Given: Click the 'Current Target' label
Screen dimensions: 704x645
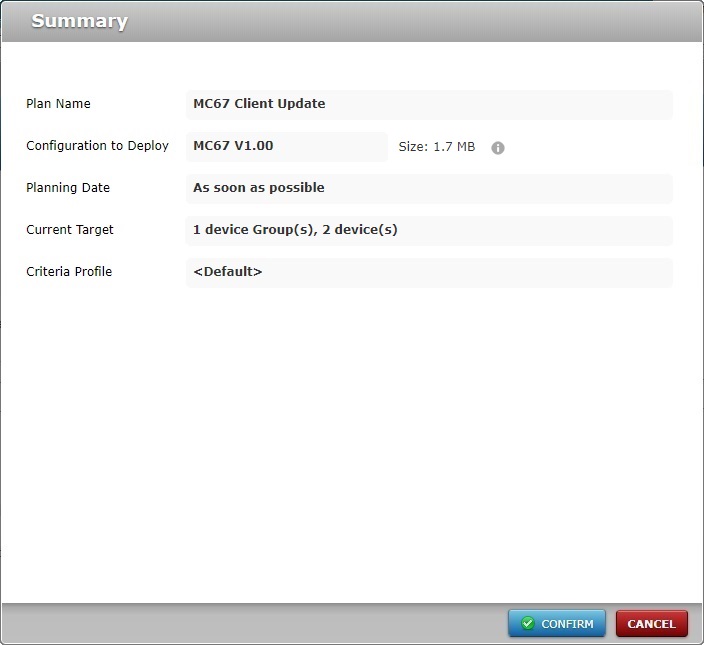Looking at the screenshot, I should tap(70, 230).
